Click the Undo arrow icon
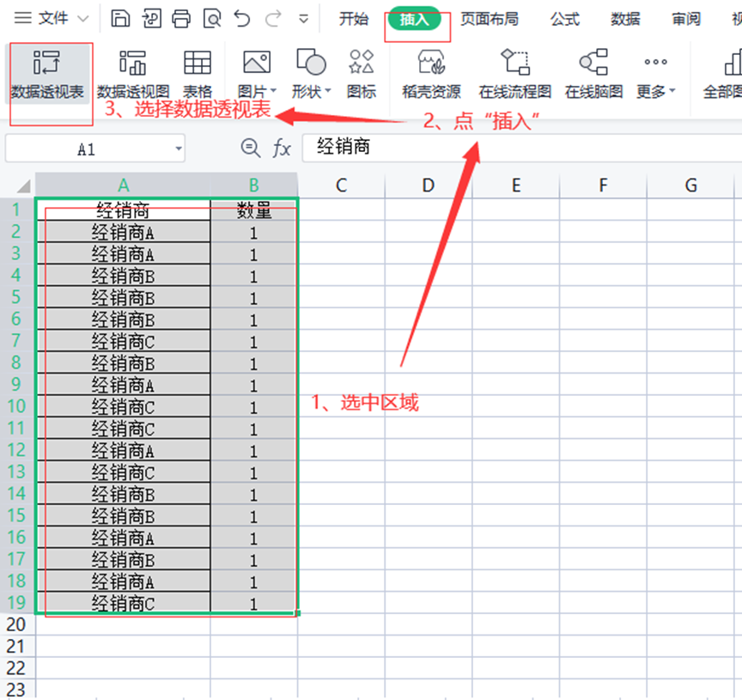The height and width of the screenshot is (700, 742). 242,19
